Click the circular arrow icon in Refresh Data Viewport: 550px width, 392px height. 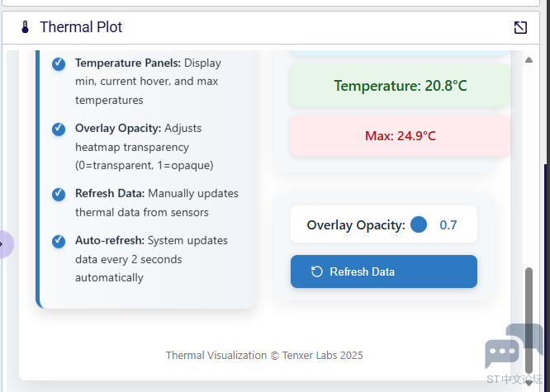point(317,272)
